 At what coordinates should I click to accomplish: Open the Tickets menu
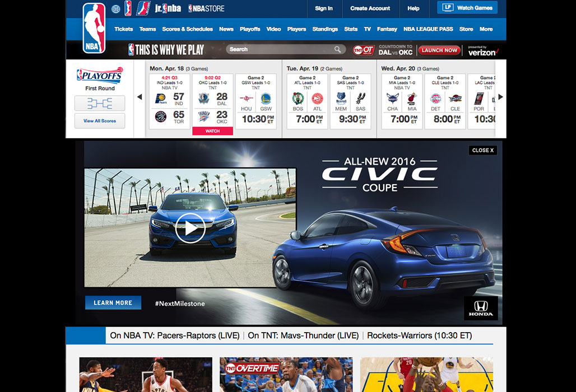(x=123, y=29)
